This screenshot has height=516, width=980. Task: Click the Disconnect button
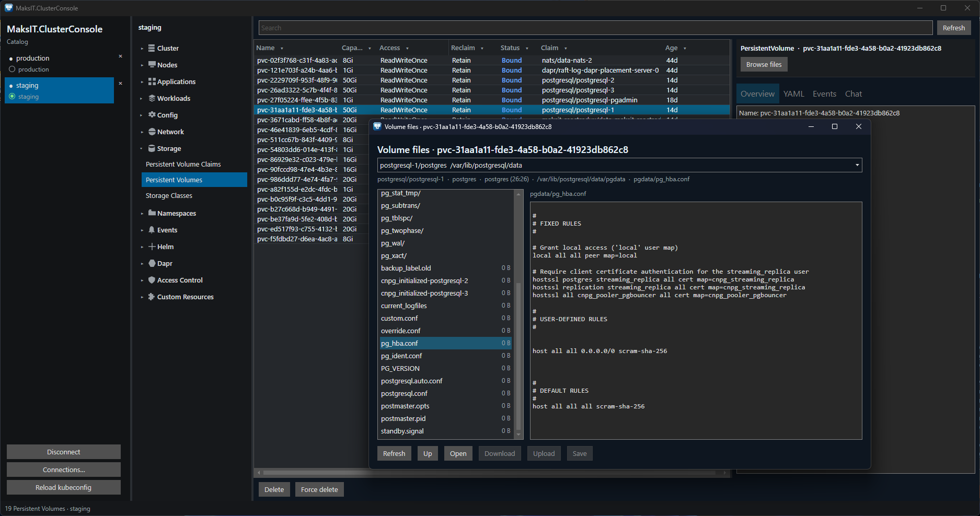[x=64, y=452]
